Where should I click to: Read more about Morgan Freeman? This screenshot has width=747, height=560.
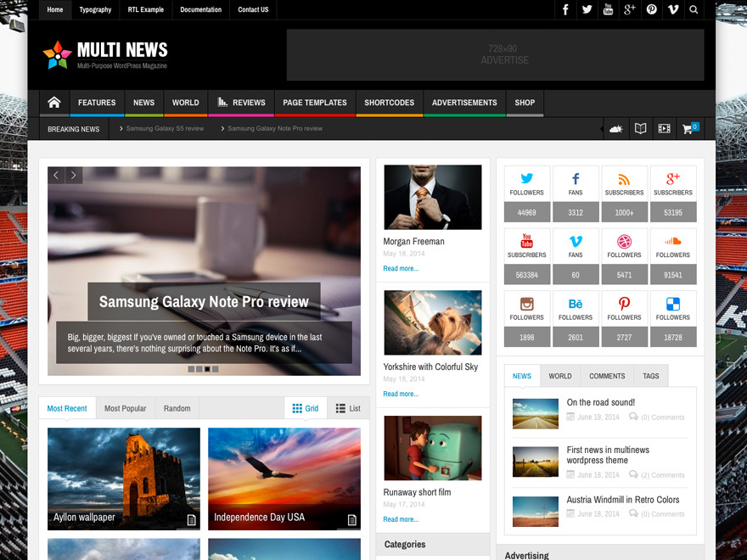click(401, 269)
